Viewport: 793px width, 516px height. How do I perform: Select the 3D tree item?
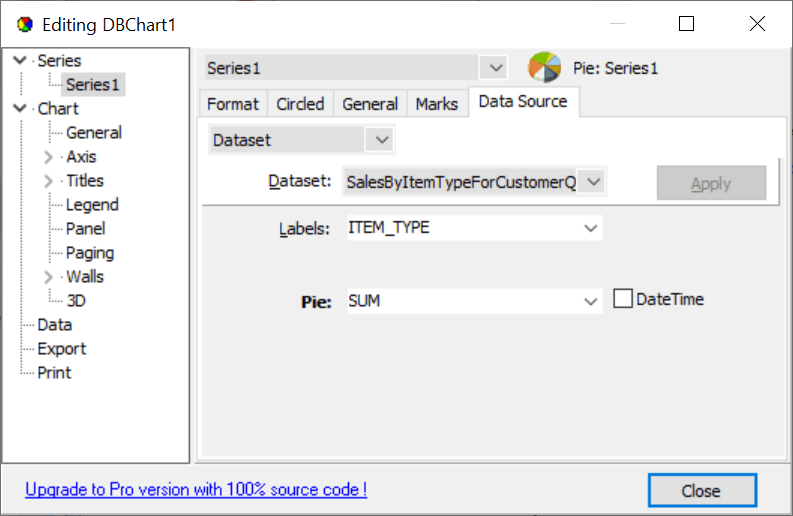[x=76, y=301]
